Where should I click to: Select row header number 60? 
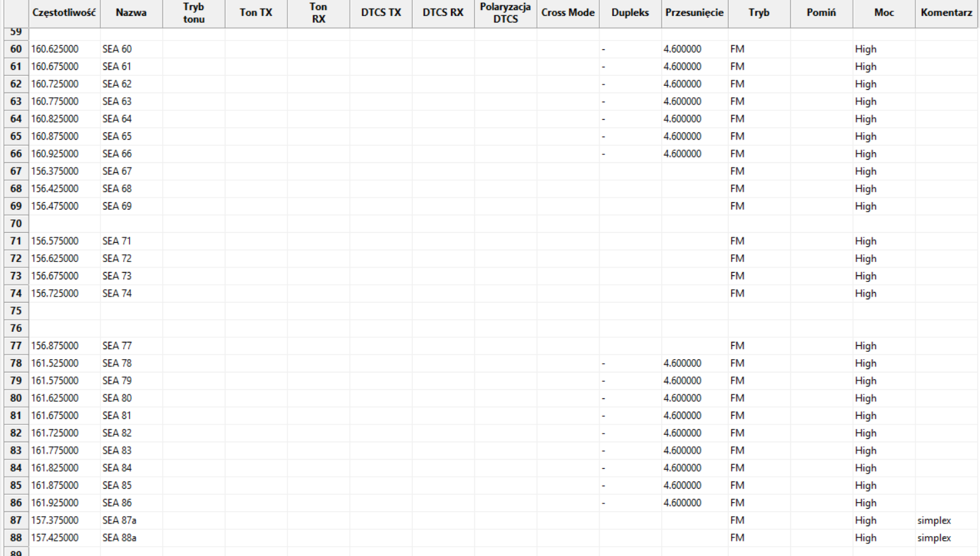click(16, 49)
